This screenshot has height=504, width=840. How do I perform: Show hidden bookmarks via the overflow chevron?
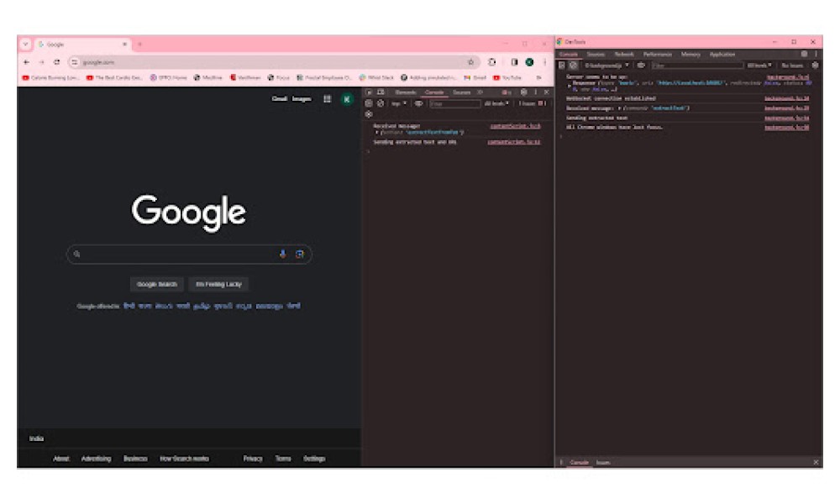[539, 77]
